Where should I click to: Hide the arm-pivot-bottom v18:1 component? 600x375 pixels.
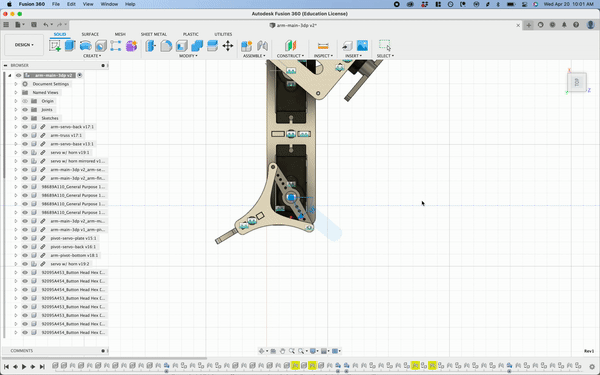(25, 255)
